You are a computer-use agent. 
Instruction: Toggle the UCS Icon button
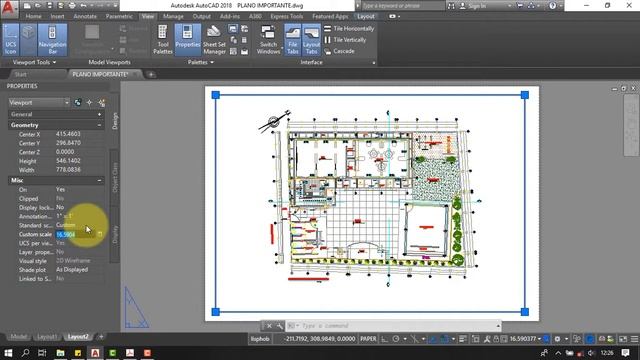pyautogui.click(x=11, y=40)
